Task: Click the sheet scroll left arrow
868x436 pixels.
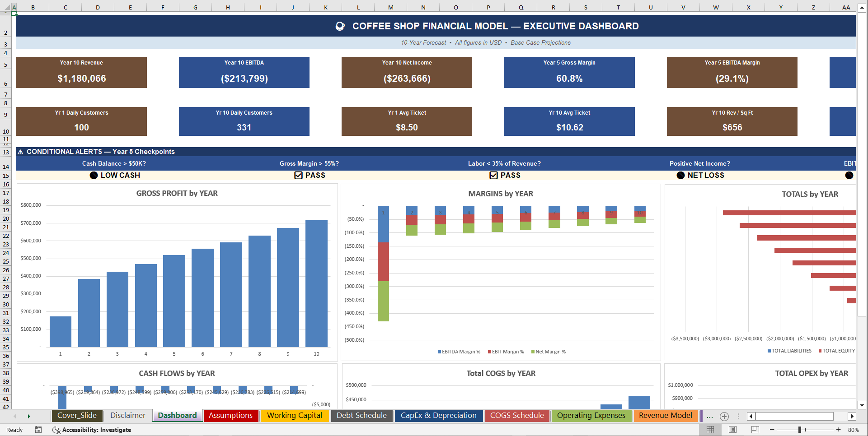Action: point(751,416)
